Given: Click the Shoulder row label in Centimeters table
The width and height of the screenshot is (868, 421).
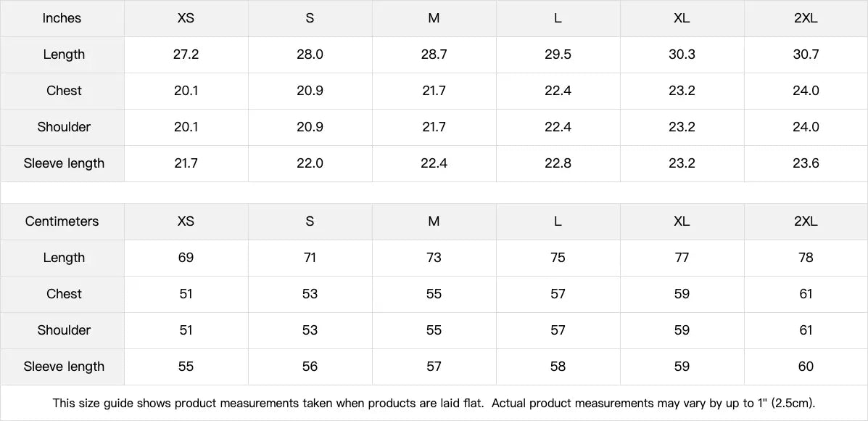Looking at the screenshot, I should click(64, 330).
